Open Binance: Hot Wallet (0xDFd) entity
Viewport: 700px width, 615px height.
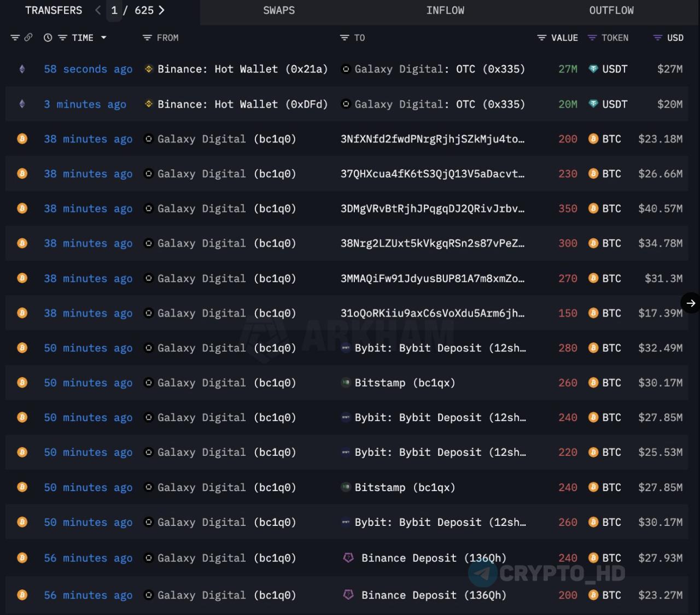(242, 104)
